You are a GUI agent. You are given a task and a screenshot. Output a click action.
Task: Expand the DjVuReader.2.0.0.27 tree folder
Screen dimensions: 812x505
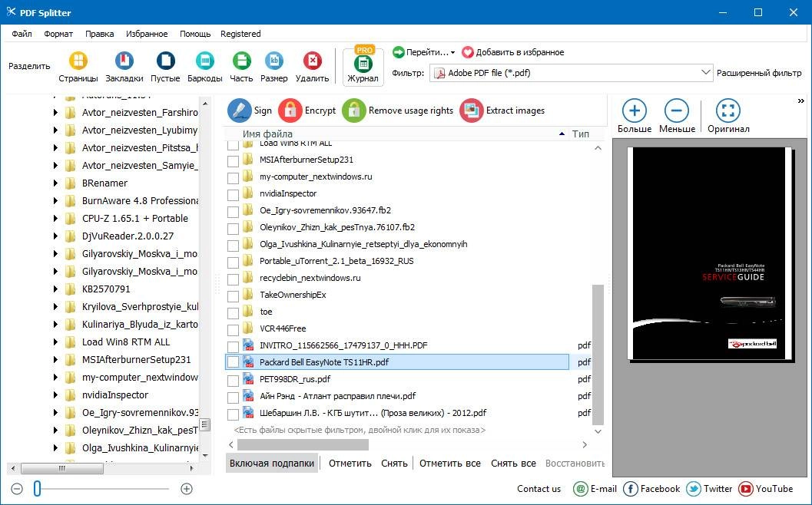coord(55,236)
